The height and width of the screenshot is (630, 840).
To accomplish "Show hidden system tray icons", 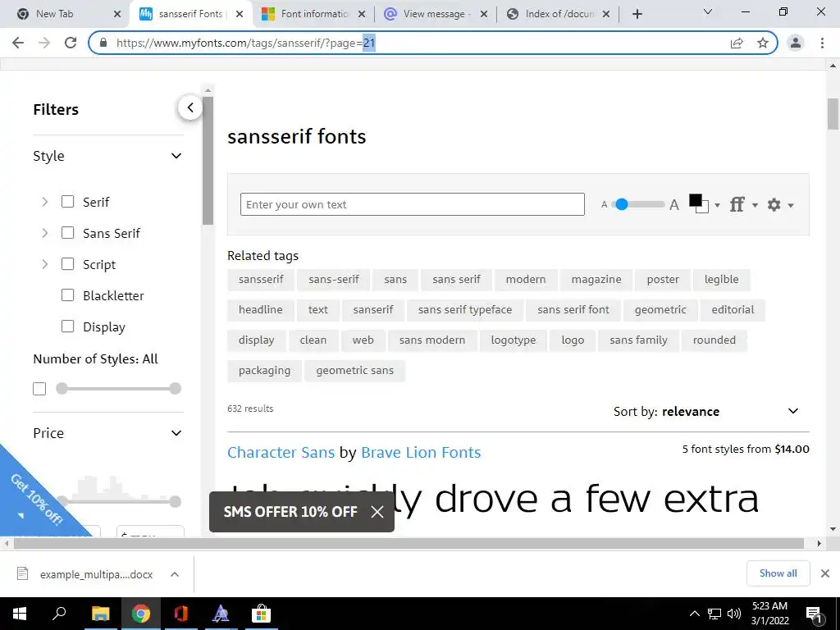I will point(694,614).
